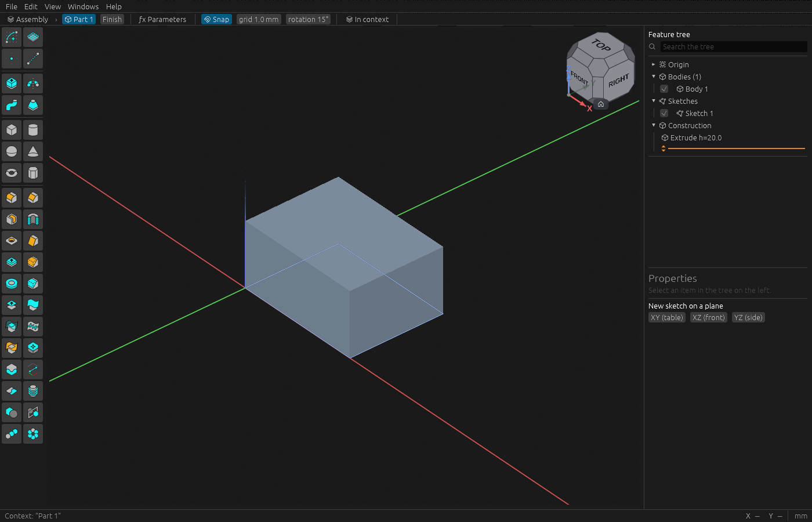Select the dashed construction line tool
This screenshot has height=522, width=812.
click(33, 59)
